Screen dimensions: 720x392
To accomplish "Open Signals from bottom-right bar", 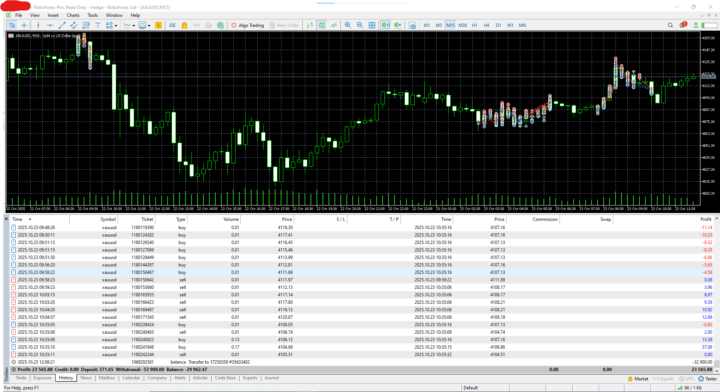I will (663, 379).
